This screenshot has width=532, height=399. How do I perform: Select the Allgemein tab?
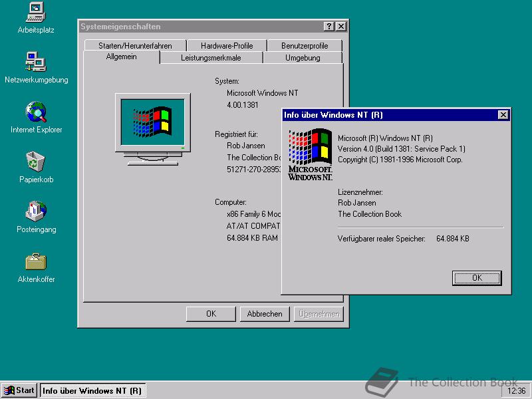coord(121,57)
